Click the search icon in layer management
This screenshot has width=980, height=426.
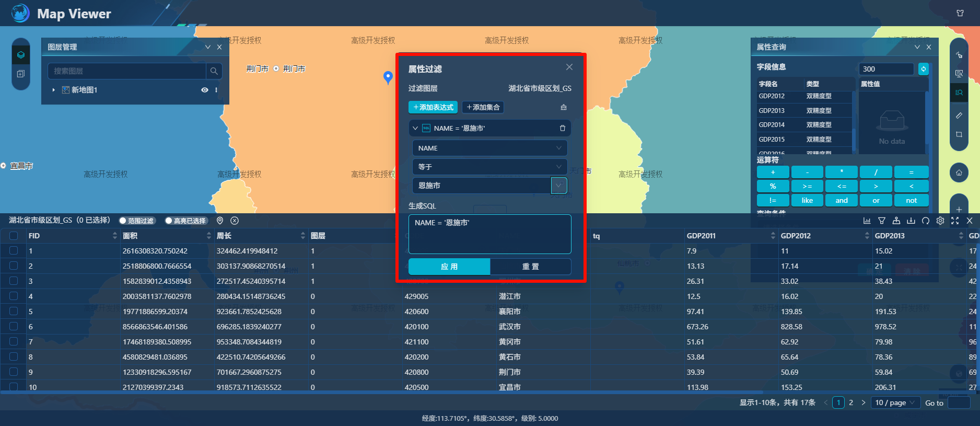tap(214, 71)
